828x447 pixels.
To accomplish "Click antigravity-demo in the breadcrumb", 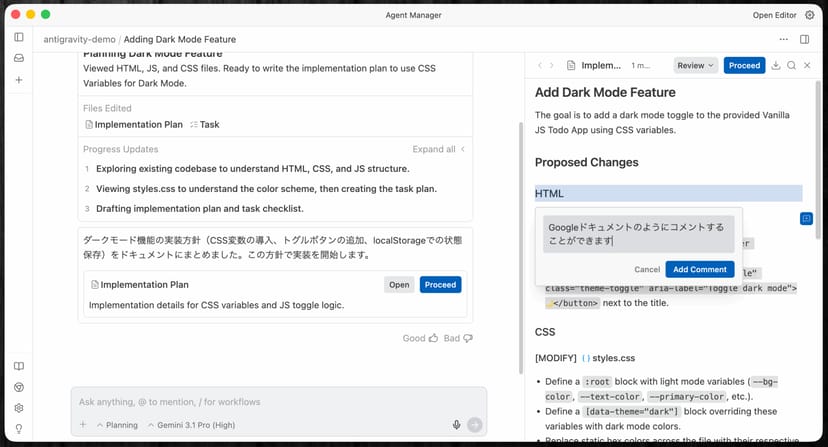I will [x=78, y=39].
